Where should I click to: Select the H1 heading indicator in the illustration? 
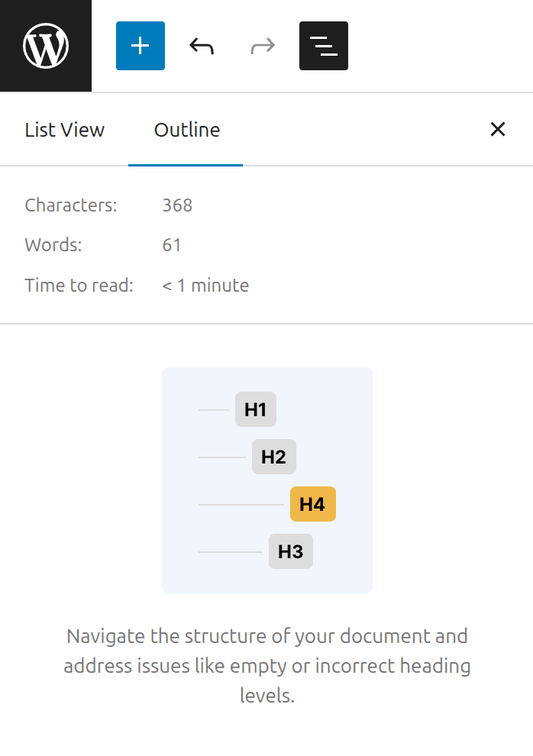(255, 409)
